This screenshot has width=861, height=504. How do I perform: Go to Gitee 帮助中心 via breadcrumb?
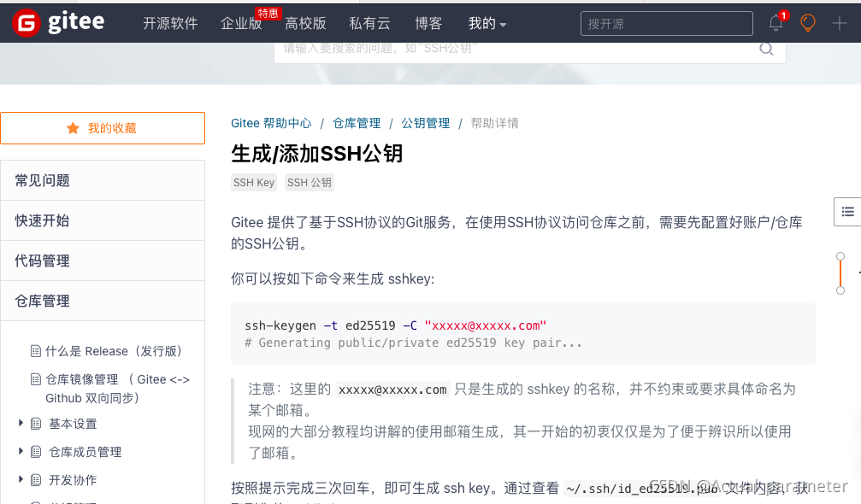271,122
